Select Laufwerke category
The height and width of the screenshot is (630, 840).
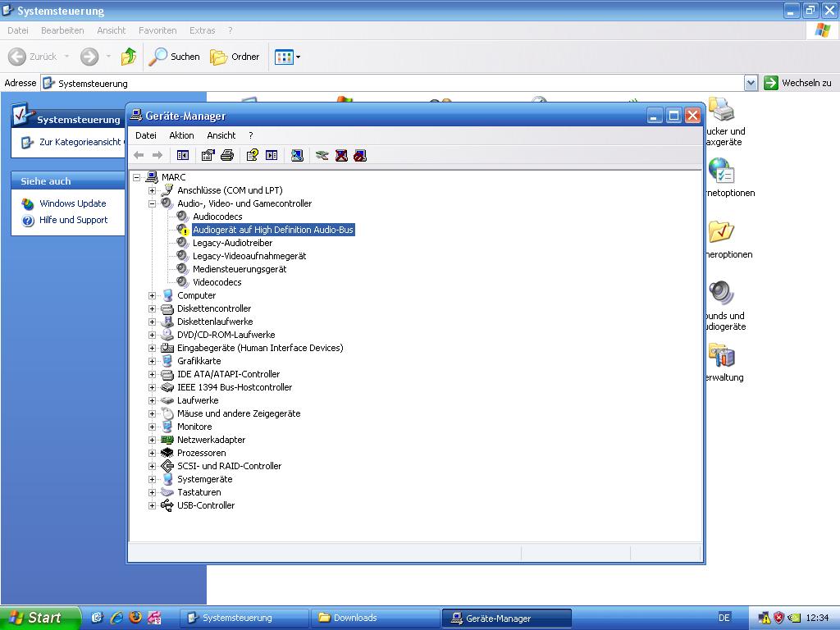click(198, 400)
